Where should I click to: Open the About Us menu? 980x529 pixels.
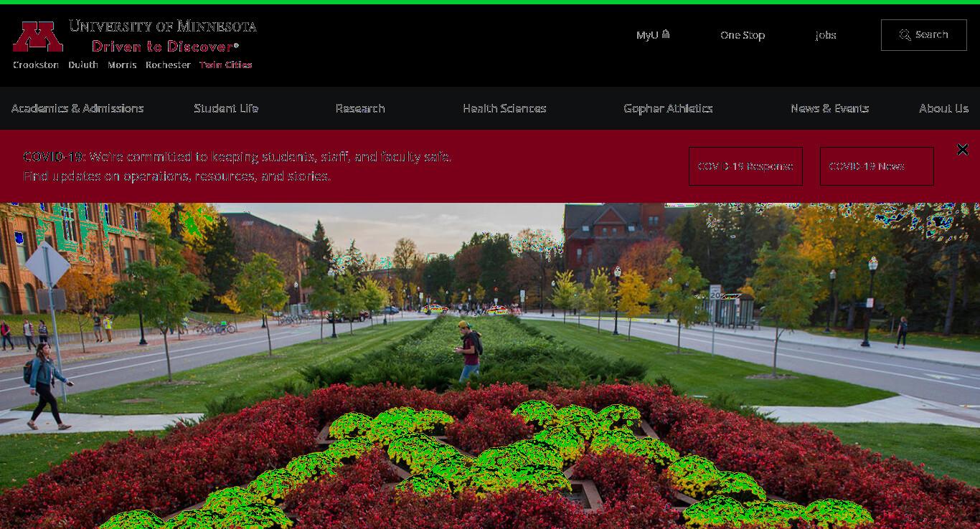coord(943,108)
